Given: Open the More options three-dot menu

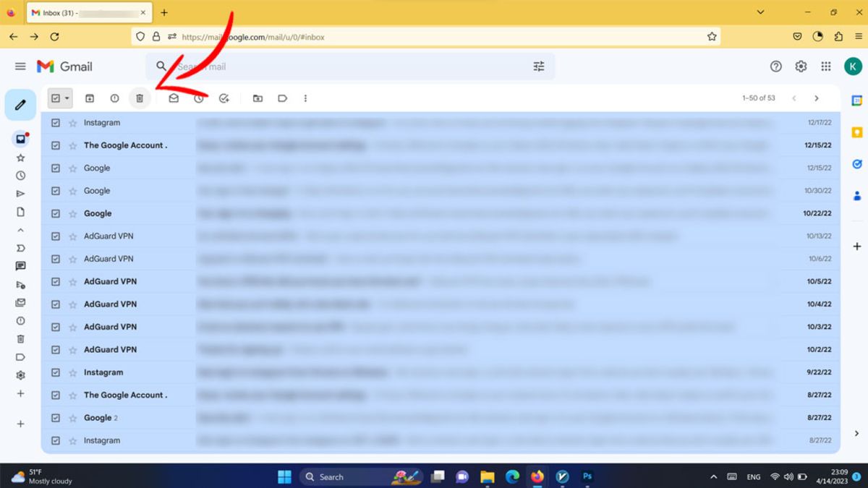Looking at the screenshot, I should (x=305, y=98).
